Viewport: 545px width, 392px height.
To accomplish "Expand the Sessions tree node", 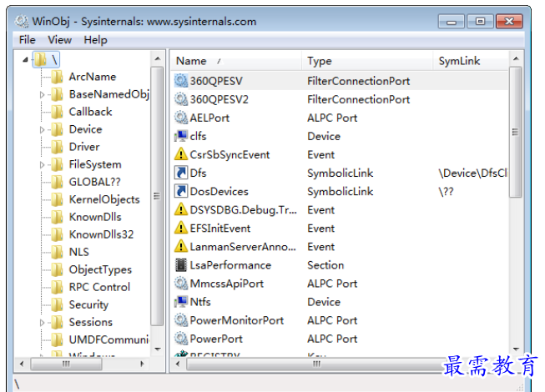I will coord(42,322).
